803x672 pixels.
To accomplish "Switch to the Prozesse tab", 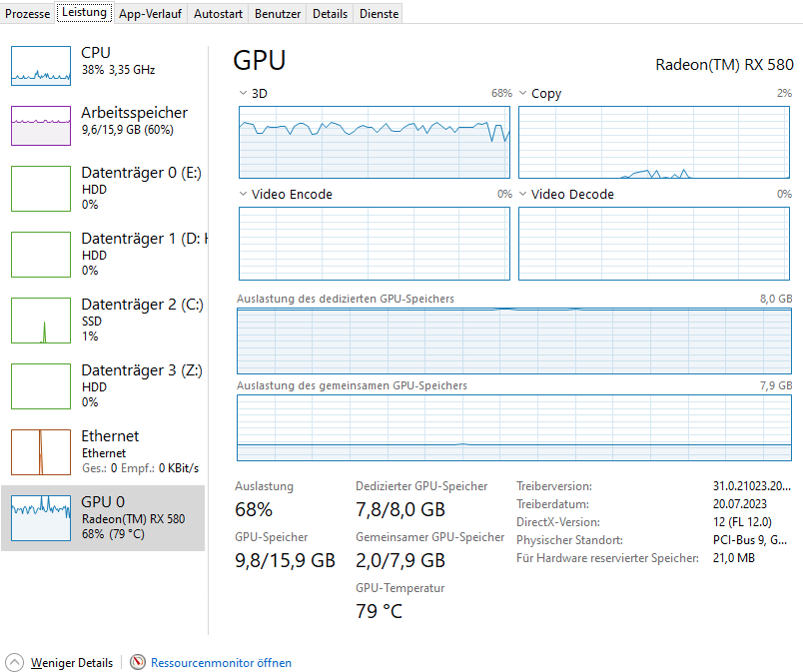I will [x=28, y=14].
